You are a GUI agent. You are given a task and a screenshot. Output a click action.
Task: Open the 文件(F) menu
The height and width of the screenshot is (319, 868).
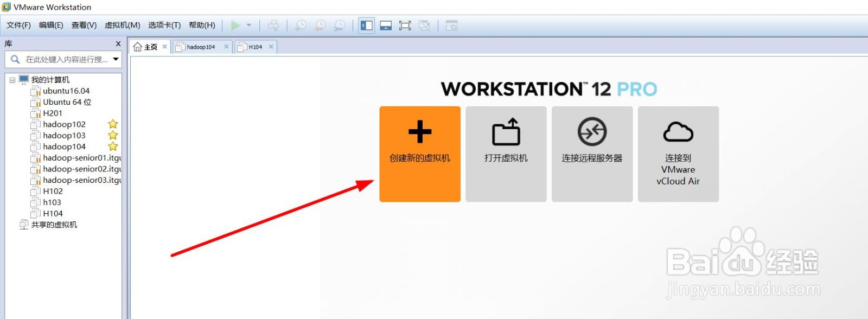point(18,25)
